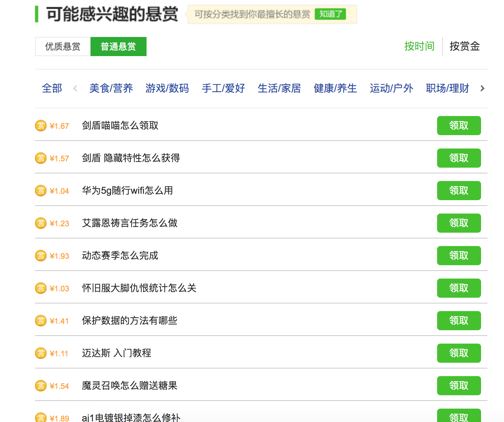Viewport: 504px width, 422px height.
Task: Sort bounties by 按时间
Action: pos(419,46)
